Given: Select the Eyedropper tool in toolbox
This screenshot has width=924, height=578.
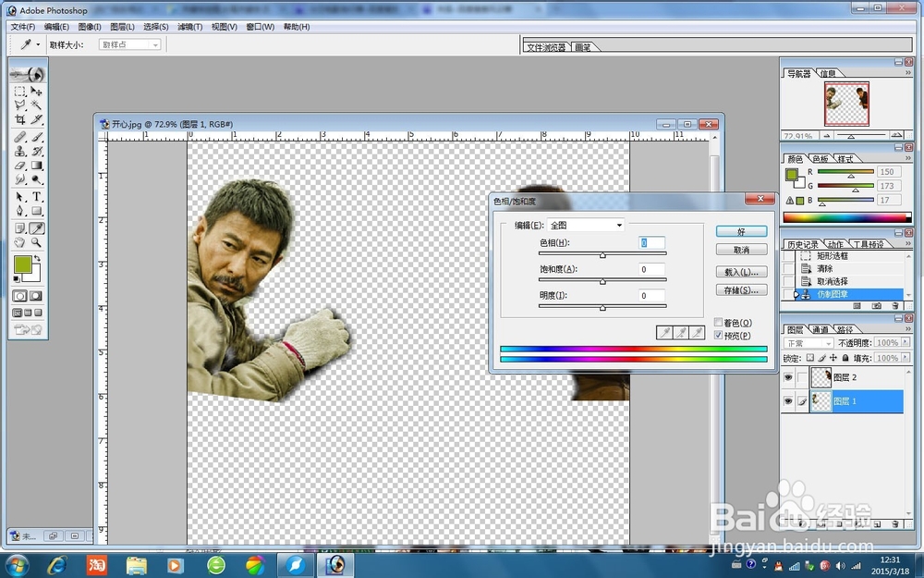Looking at the screenshot, I should 37,228.
